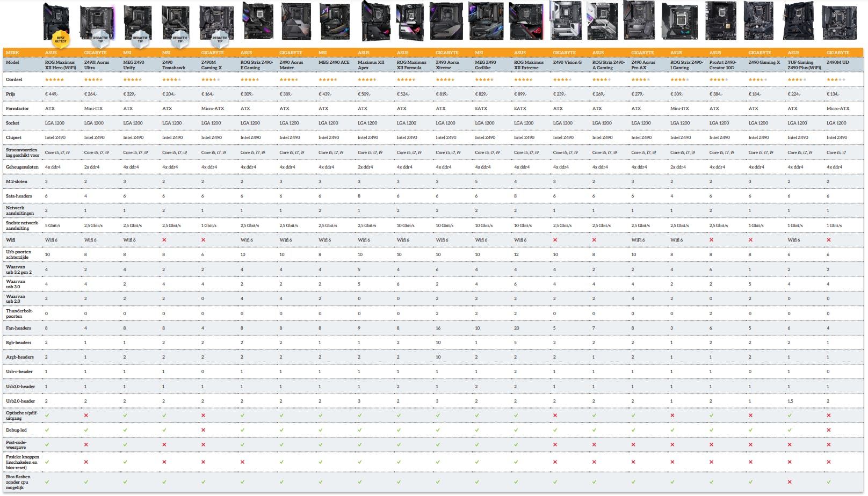Click the Wifi red cross for Z490M UD
Screen dimensions: 868x496
coord(829,240)
